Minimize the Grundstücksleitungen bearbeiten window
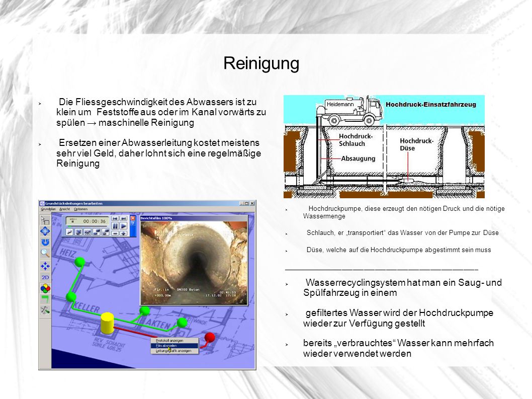The height and width of the screenshot is (399, 532). [241, 203]
